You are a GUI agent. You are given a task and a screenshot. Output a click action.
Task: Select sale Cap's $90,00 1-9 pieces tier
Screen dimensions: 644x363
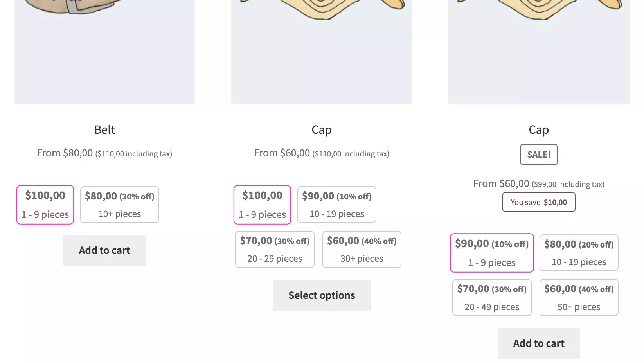coord(492,253)
